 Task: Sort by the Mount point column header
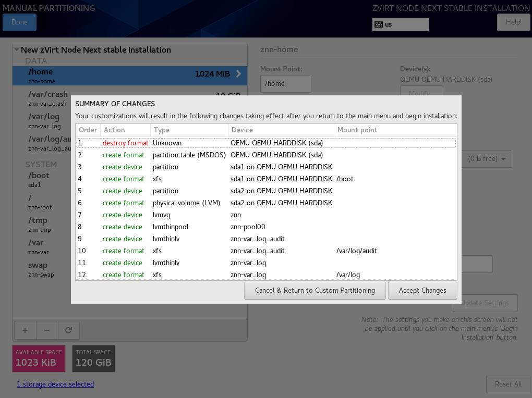pos(395,130)
